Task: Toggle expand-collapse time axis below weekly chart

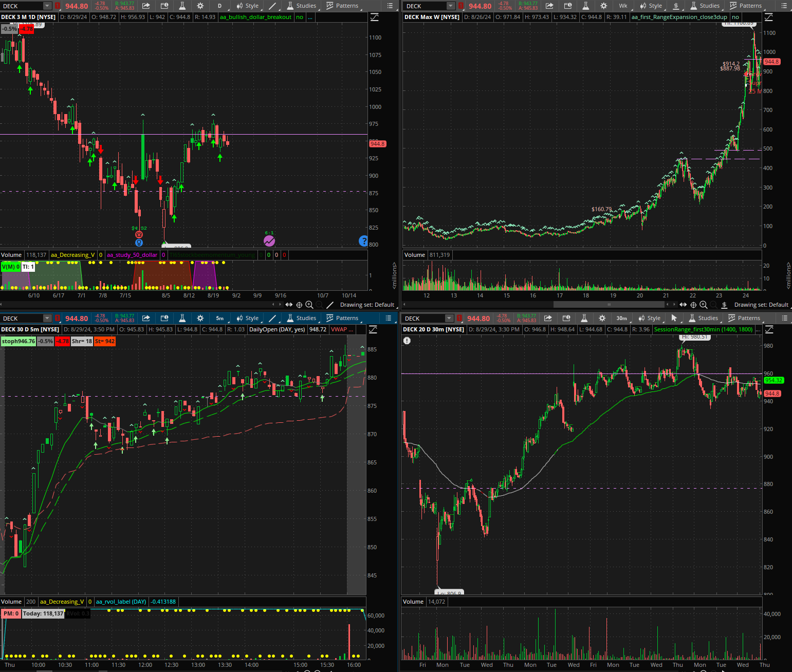Action: pos(683,305)
